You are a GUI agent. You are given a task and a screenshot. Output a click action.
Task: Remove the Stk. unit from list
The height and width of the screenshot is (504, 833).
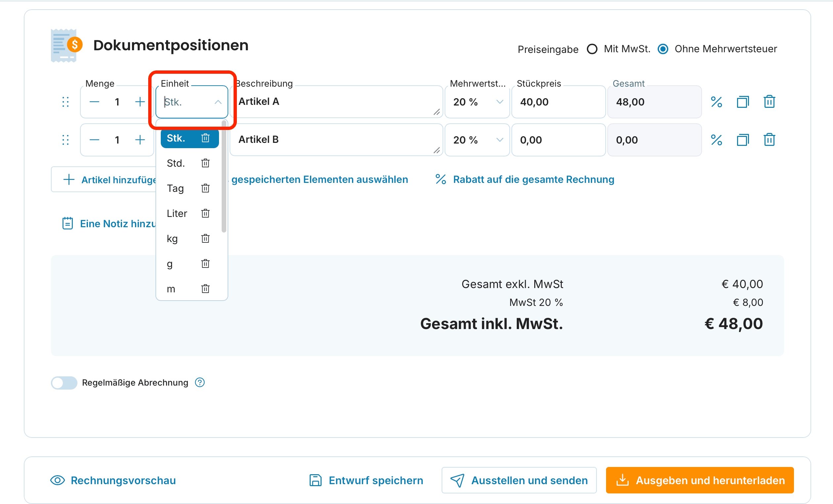[205, 138]
